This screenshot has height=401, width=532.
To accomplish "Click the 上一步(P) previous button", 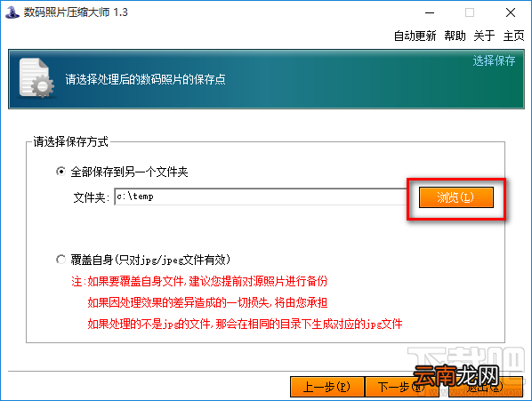I will [327, 387].
